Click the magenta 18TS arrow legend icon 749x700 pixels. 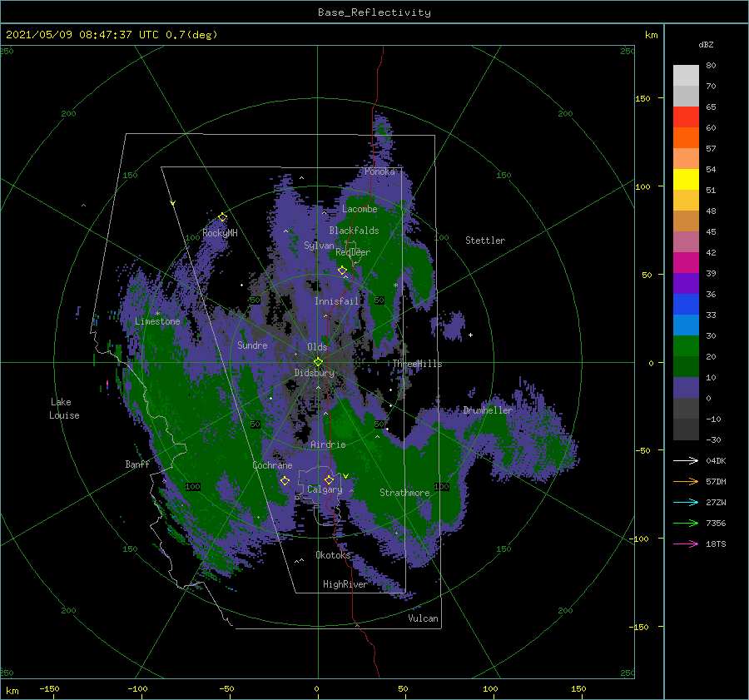pyautogui.click(x=686, y=544)
